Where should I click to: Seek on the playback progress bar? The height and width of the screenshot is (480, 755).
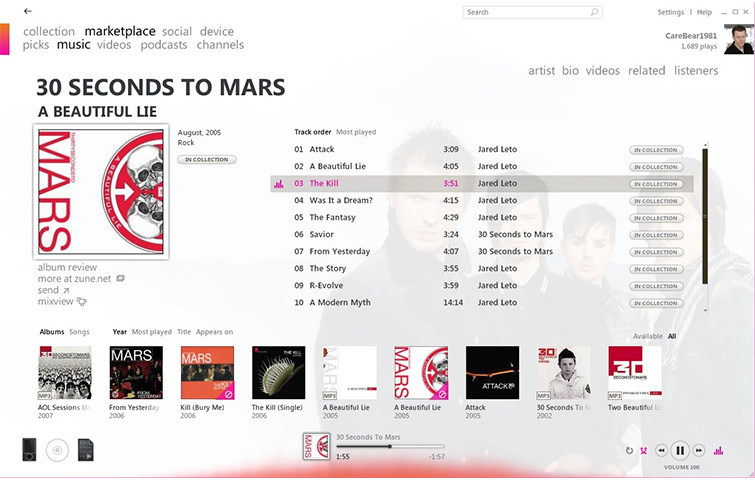pos(390,446)
